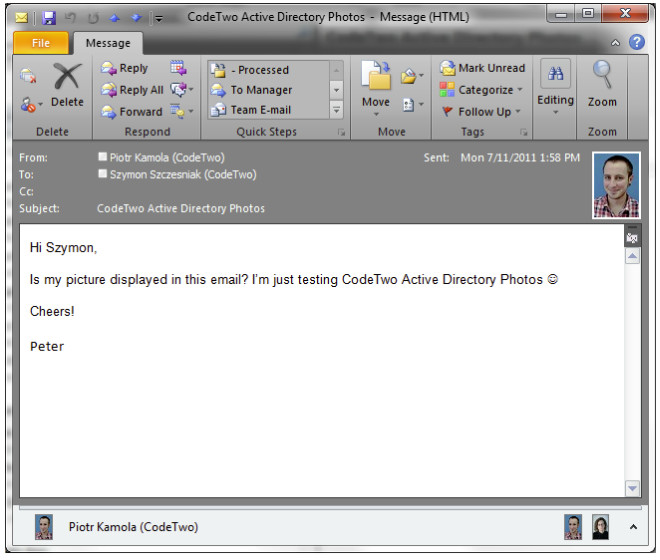Click the Save icon in quick access toolbar
The height and width of the screenshot is (560, 660).
[x=49, y=18]
